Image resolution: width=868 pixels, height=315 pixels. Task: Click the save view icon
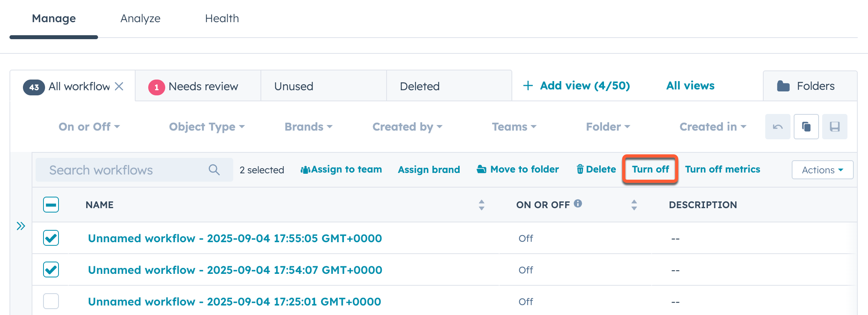[x=834, y=127]
